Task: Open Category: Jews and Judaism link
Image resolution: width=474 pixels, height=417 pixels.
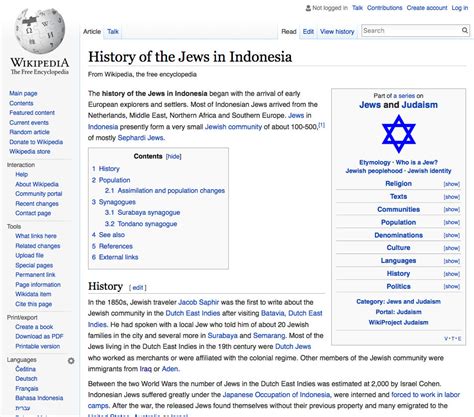Action: 398,302
